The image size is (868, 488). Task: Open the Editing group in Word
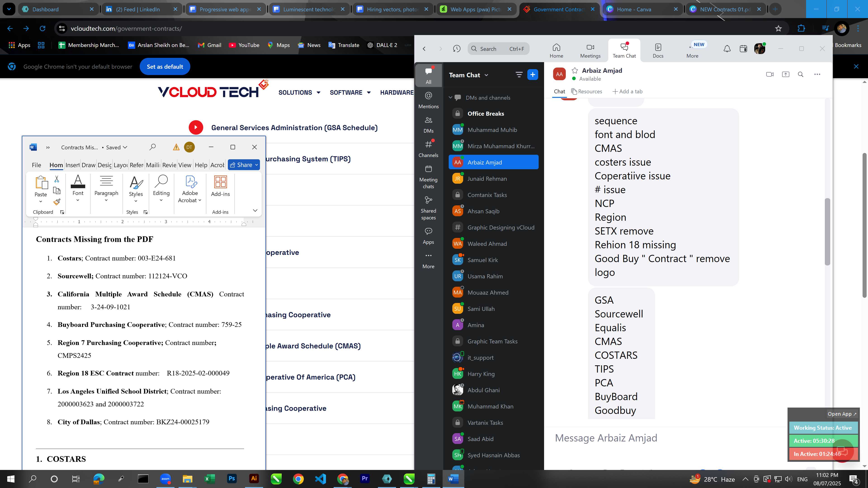coord(161,188)
